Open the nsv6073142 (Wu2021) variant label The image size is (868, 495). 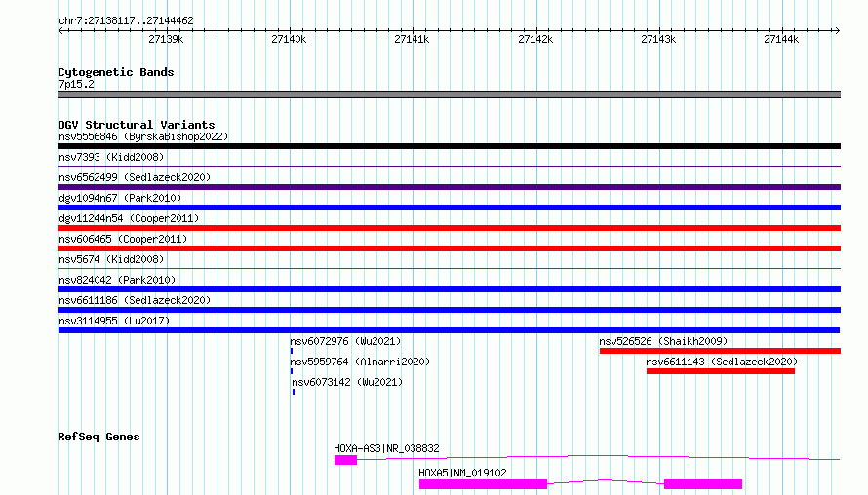coord(347,382)
